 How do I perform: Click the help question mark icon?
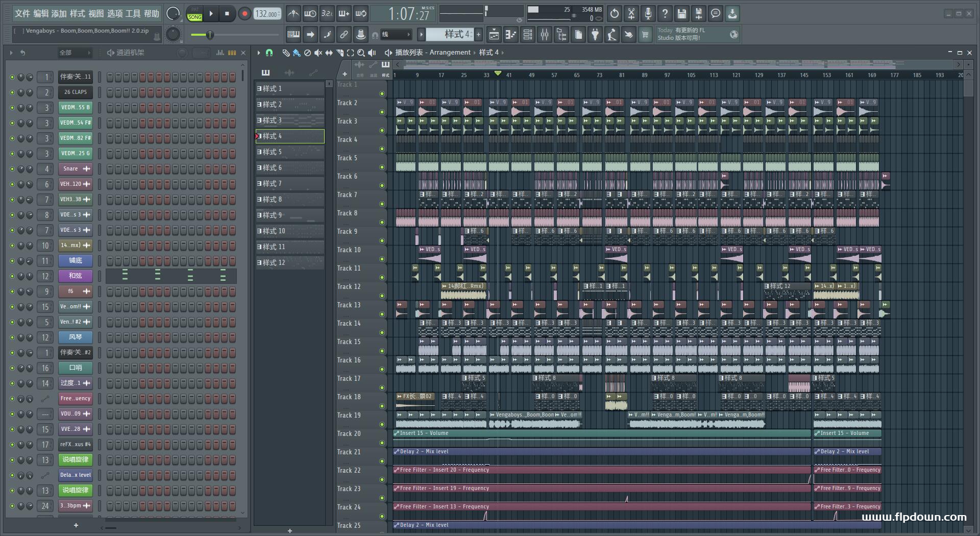665,14
